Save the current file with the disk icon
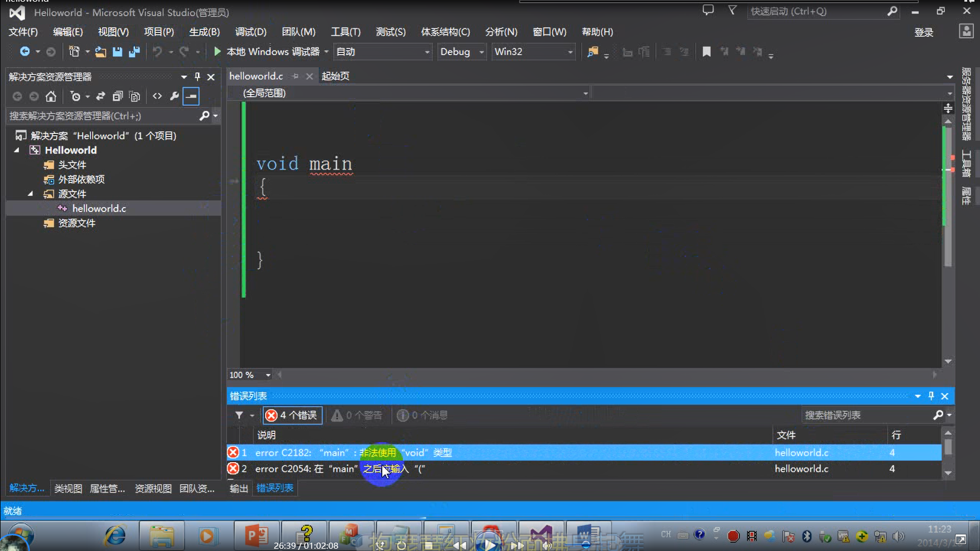 click(117, 52)
